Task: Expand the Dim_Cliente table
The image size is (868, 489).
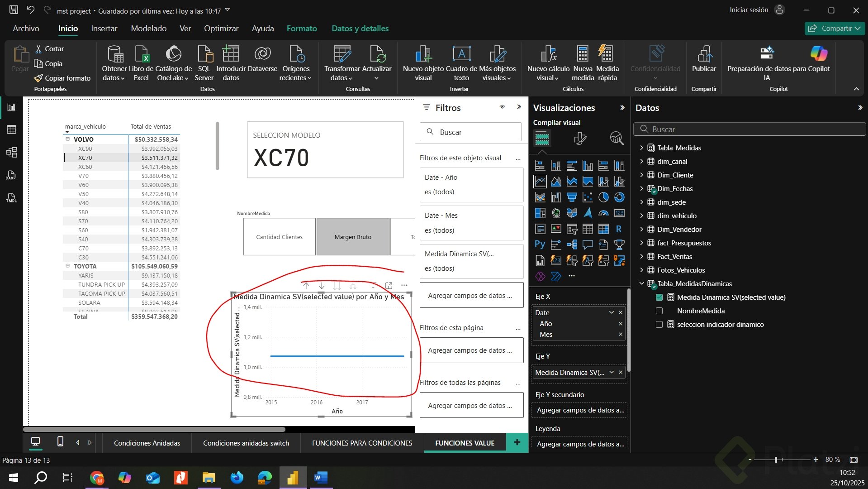Action: 641,175
